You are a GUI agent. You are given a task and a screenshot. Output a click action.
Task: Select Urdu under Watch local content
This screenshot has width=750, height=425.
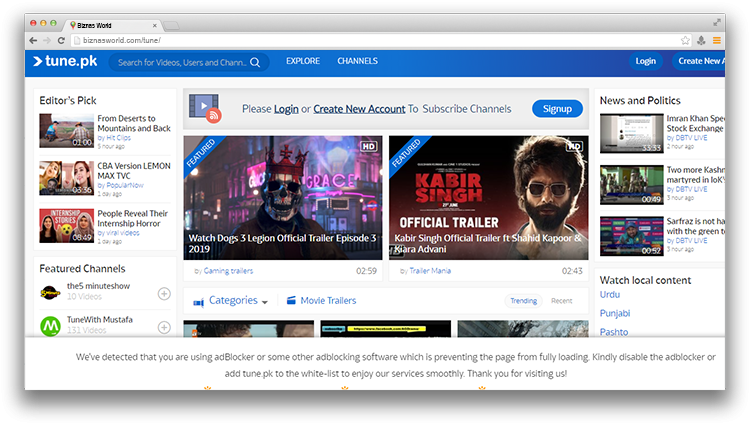[x=610, y=294]
